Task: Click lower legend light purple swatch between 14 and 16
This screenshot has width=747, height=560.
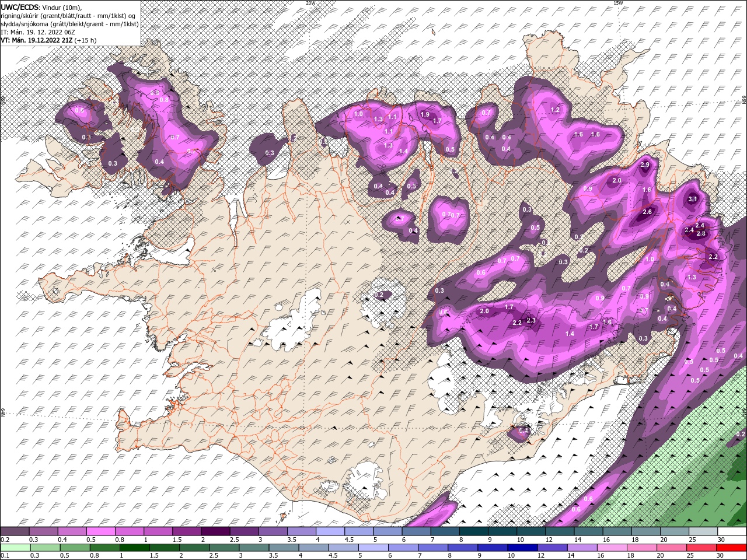Action: tap(584, 548)
